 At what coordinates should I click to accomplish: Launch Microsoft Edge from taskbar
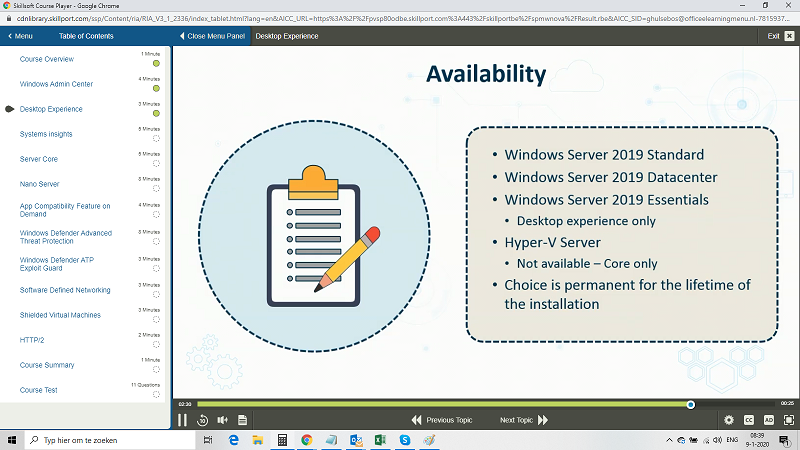click(x=233, y=440)
